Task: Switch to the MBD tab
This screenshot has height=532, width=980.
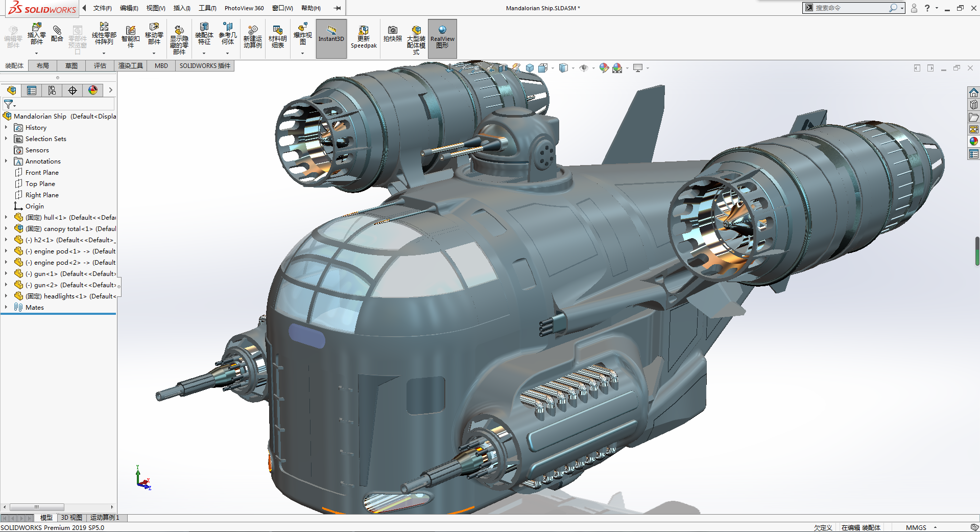Action: pyautogui.click(x=161, y=65)
